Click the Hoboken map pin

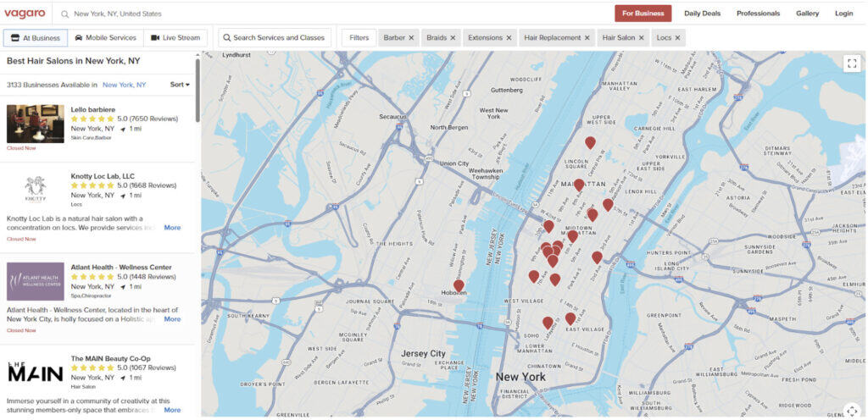[459, 286]
